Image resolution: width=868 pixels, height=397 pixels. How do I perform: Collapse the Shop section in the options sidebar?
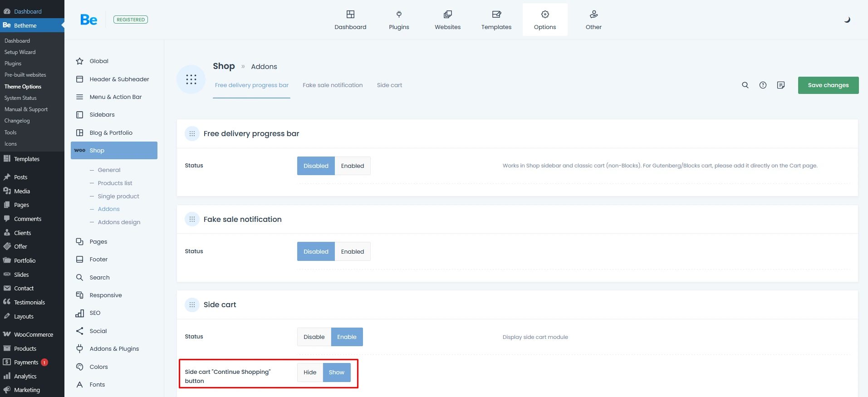pos(114,151)
